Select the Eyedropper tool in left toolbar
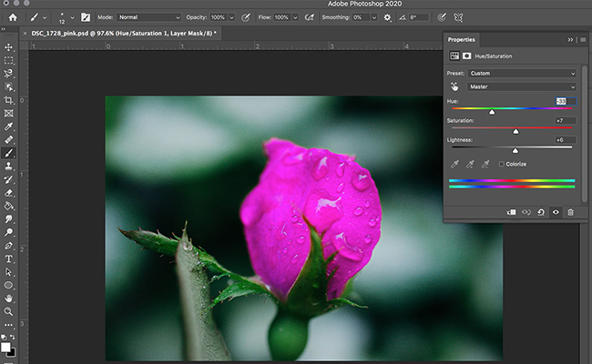This screenshot has height=364, width=592. [x=9, y=126]
